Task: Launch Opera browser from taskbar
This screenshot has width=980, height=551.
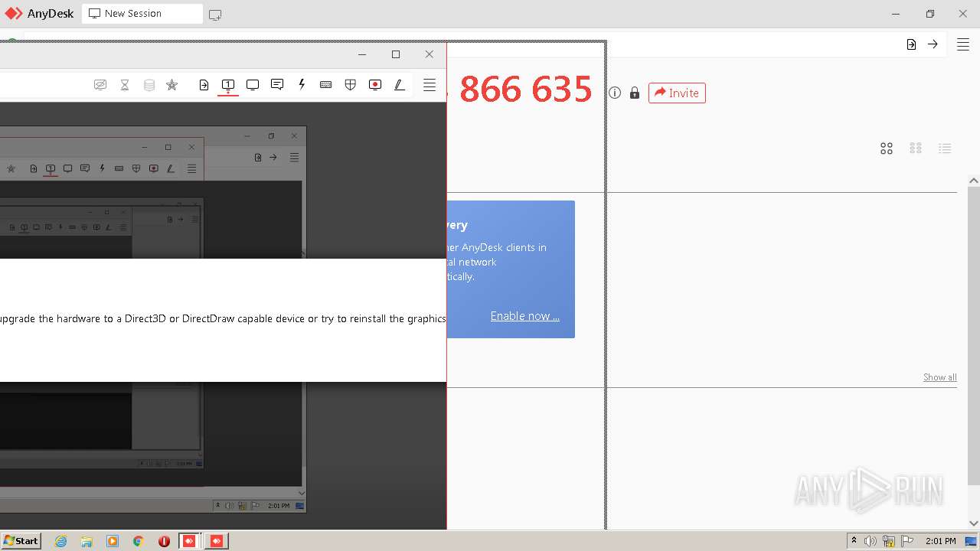Action: point(164,541)
